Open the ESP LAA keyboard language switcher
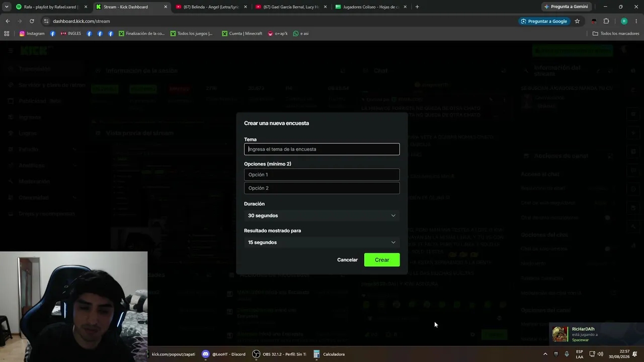This screenshot has height=362, width=644. [x=580, y=354]
